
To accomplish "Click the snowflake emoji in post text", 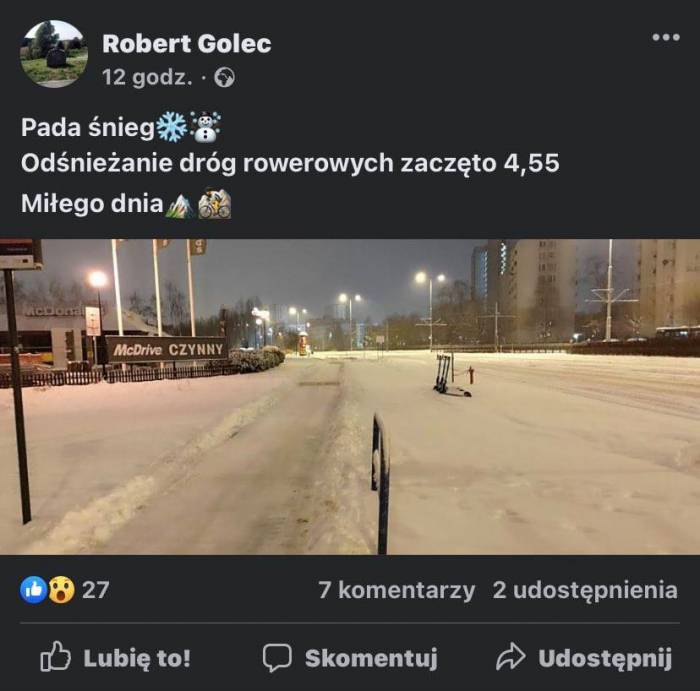I will 171,127.
